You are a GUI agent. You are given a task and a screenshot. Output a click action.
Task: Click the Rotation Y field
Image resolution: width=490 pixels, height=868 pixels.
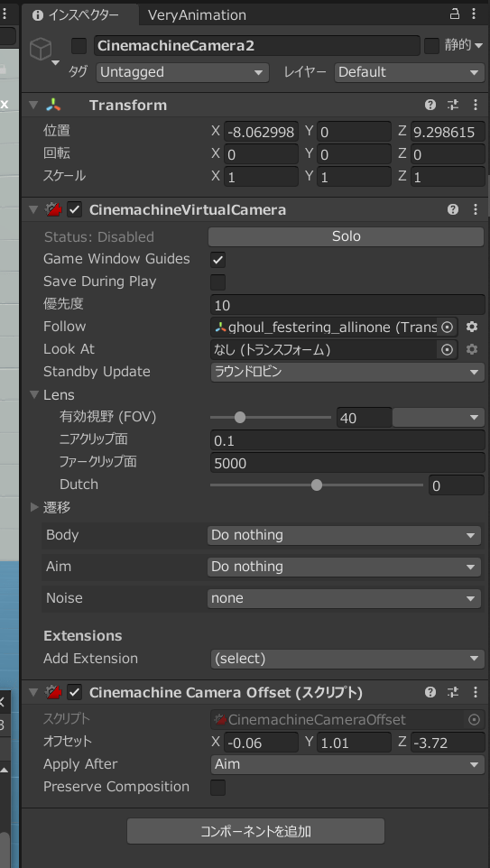click(x=355, y=154)
